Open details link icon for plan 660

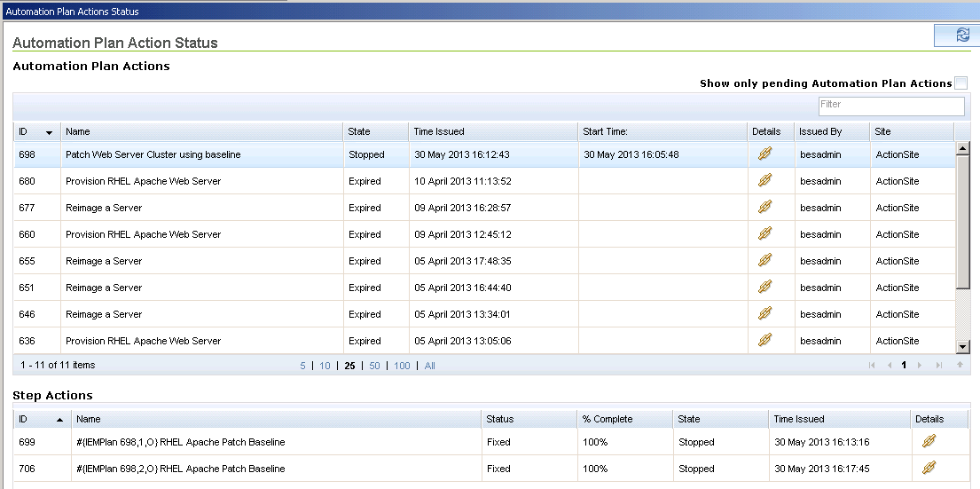pos(764,234)
